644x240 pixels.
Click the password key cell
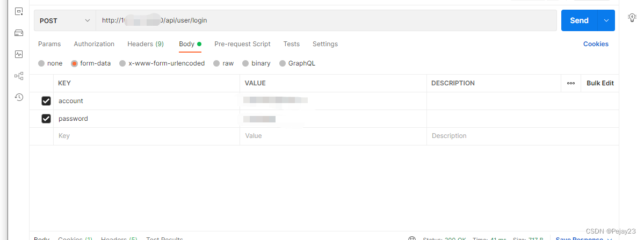click(x=147, y=119)
